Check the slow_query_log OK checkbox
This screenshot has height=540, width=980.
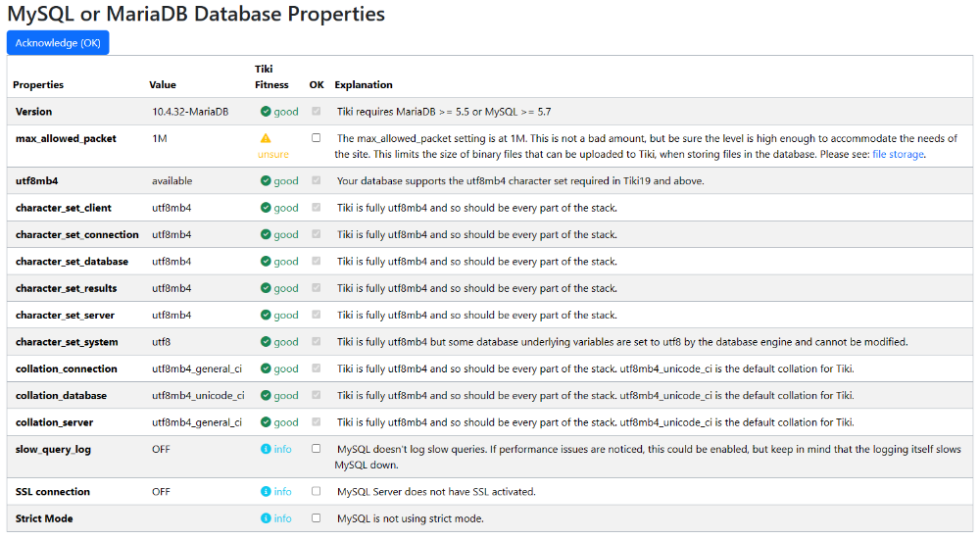[x=317, y=449]
